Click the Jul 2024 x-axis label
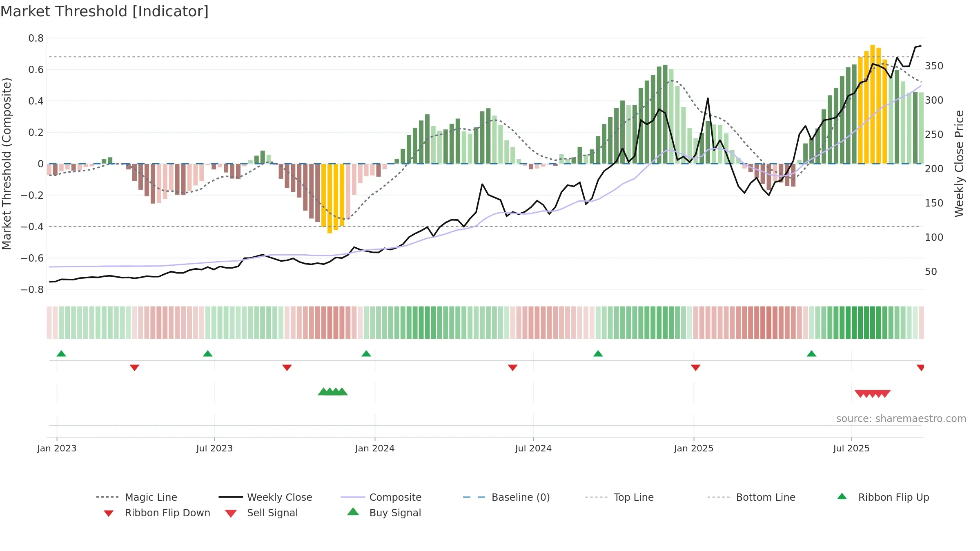This screenshot has height=551, width=980. point(533,449)
